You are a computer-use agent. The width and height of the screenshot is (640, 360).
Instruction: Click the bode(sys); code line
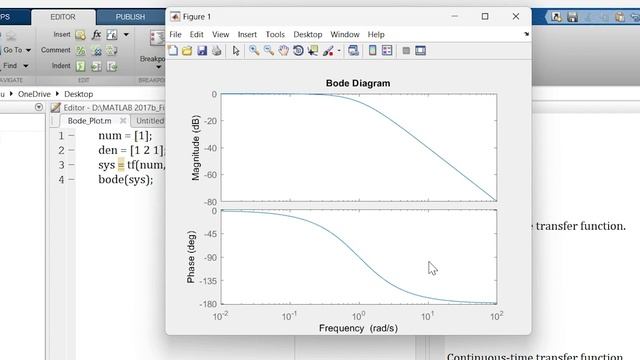point(126,180)
